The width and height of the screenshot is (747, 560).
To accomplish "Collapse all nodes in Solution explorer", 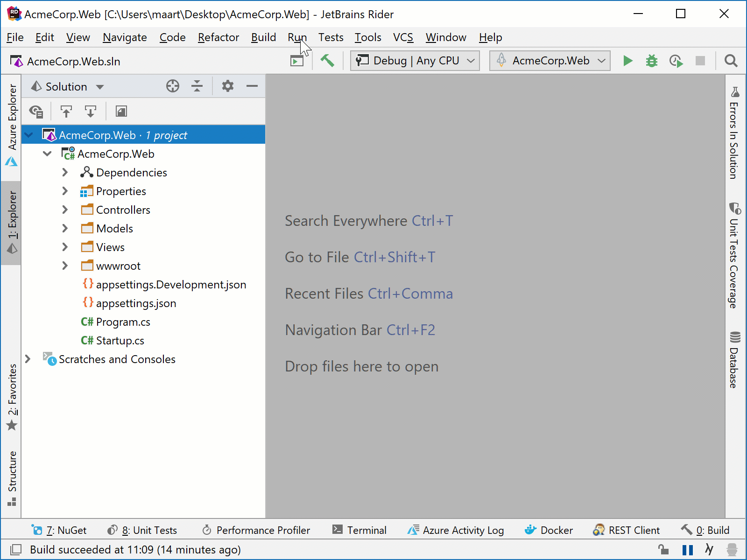I will tap(197, 86).
